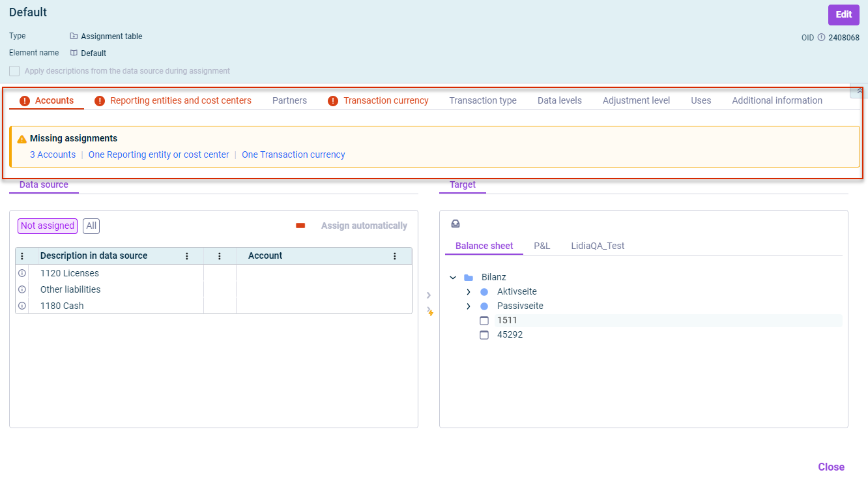Toggle the Not assigned filter

[48, 226]
